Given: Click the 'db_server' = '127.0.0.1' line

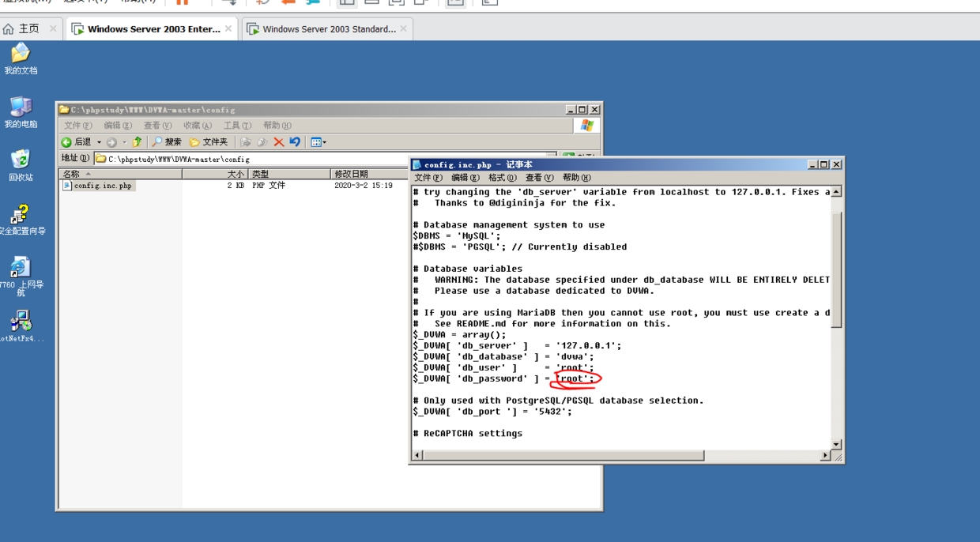Looking at the screenshot, I should point(517,345).
